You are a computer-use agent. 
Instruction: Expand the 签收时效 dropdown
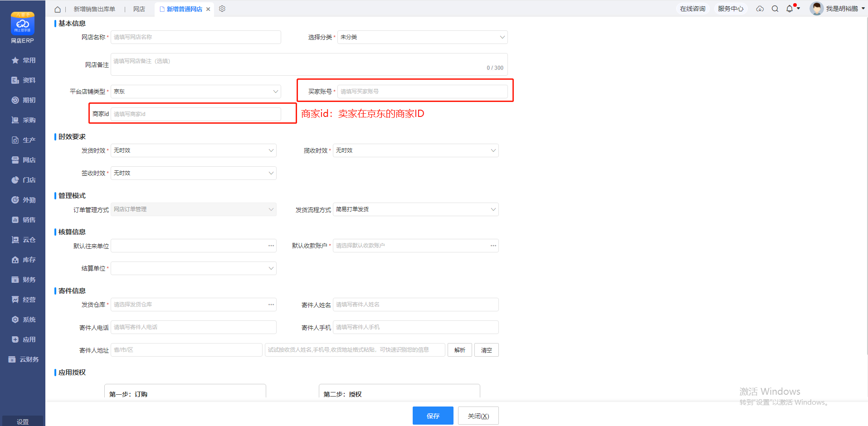(x=194, y=173)
